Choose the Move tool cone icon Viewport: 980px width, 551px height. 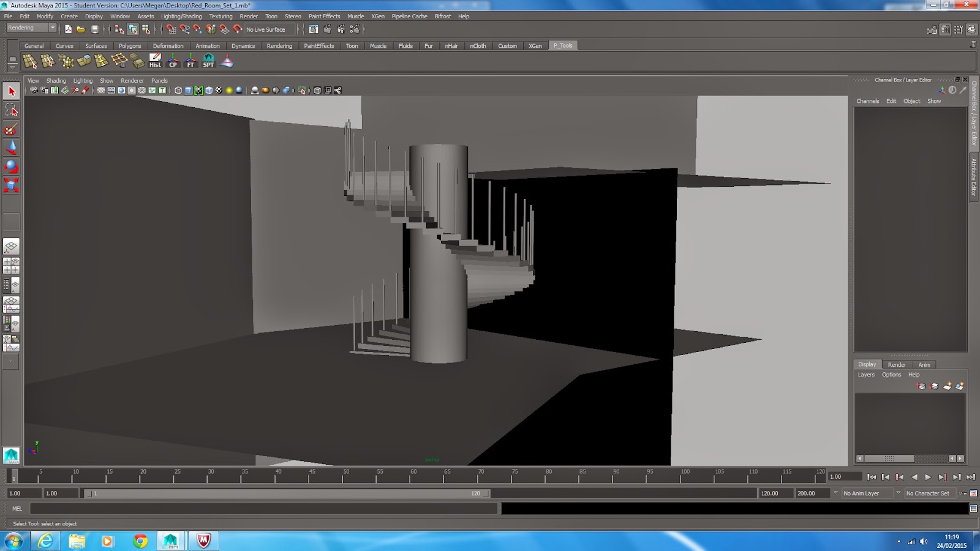click(x=11, y=148)
